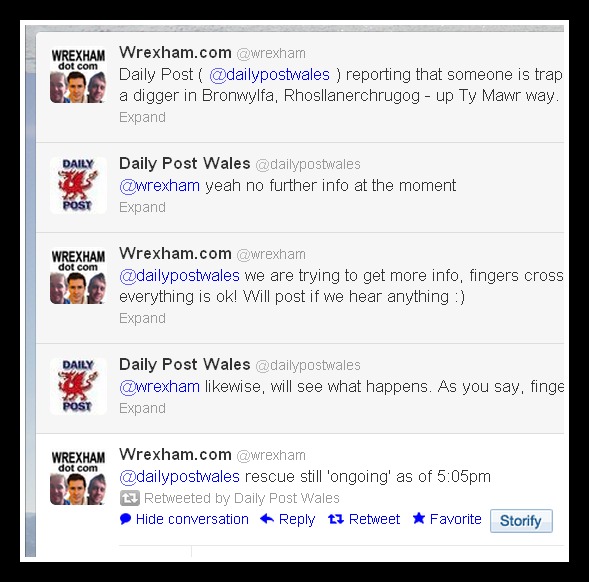Expand the first Wrexham.com tweet about digger
This screenshot has width=589, height=582.
point(142,117)
